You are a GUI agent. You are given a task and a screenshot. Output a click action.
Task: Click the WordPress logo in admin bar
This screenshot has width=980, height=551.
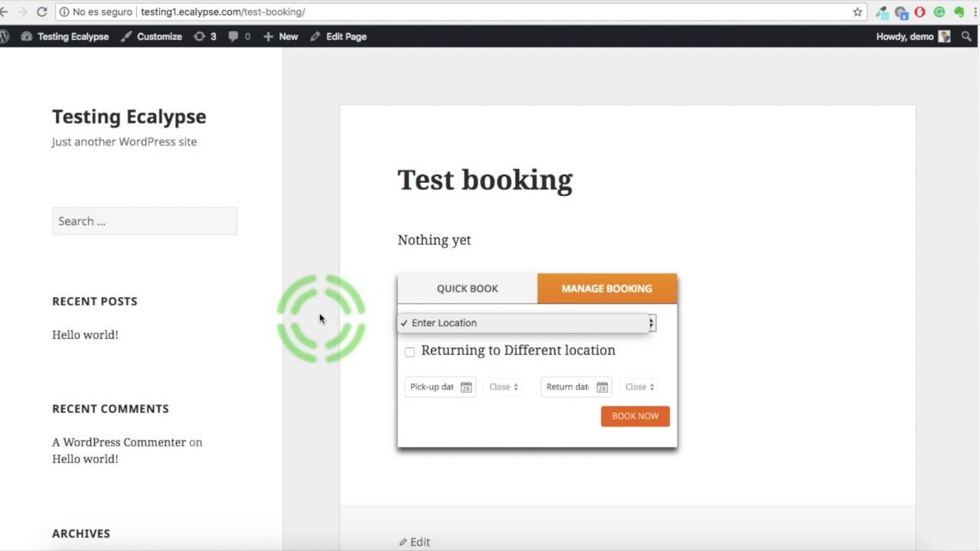(x=4, y=37)
